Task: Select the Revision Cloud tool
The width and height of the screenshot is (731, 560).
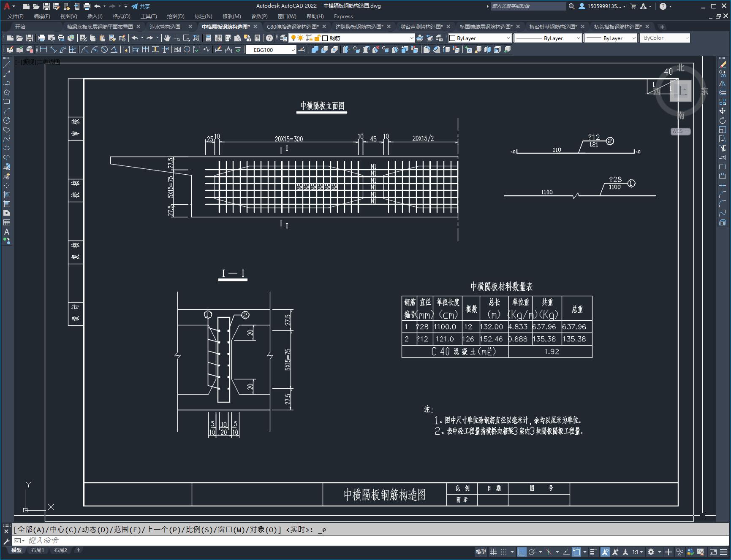Action: (x=7, y=130)
